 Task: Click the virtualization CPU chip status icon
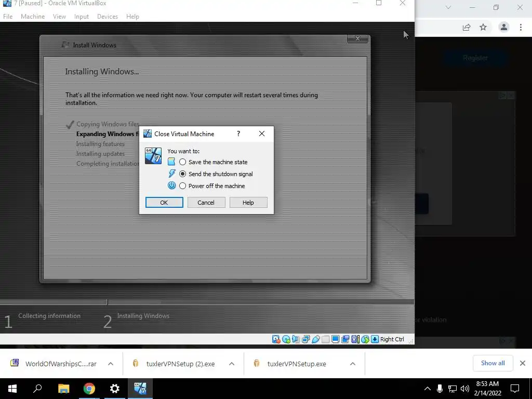(x=355, y=339)
